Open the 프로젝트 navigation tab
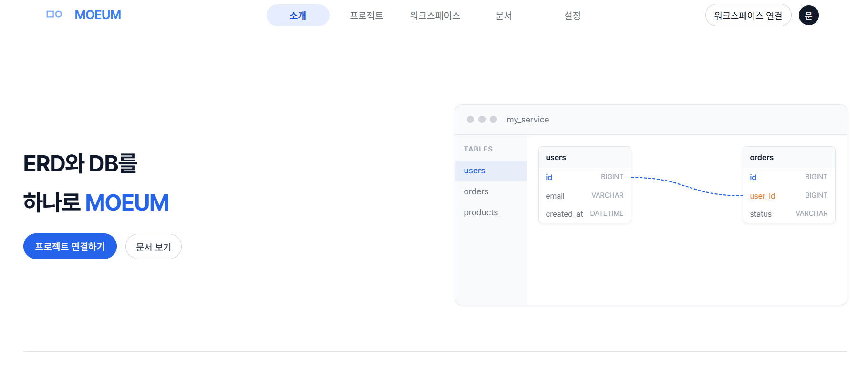The image size is (868, 372). 366,15
